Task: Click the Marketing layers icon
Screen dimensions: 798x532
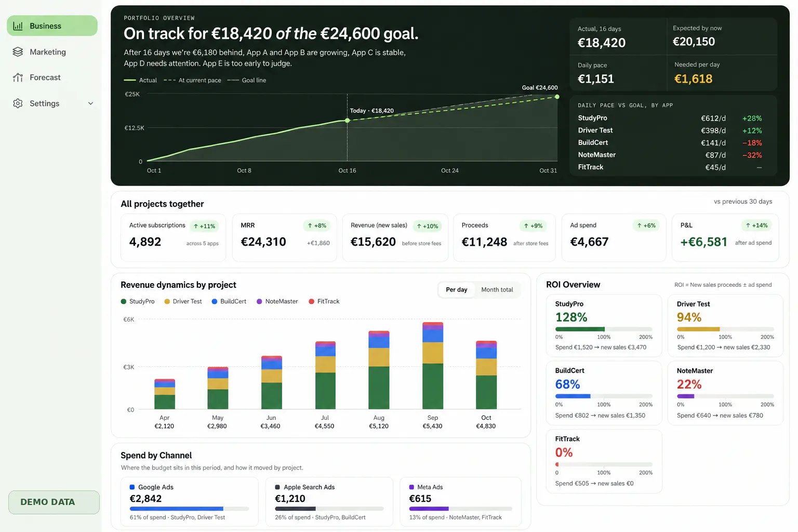Action: click(x=18, y=52)
